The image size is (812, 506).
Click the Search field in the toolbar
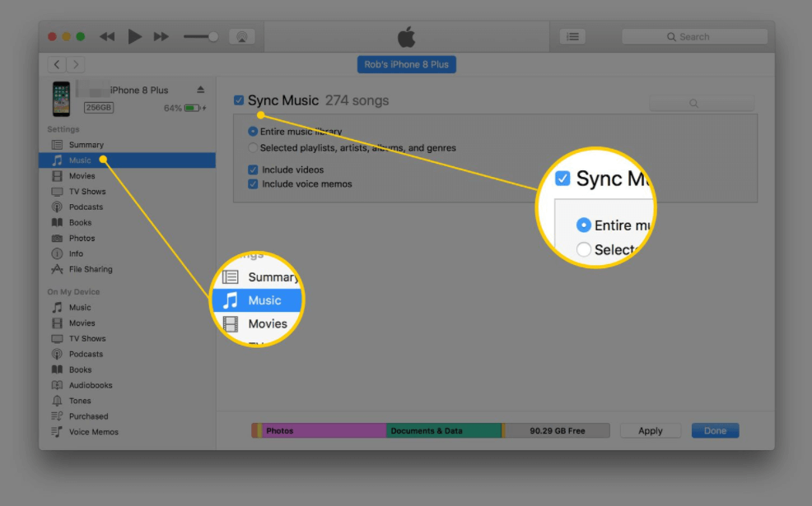(x=694, y=37)
